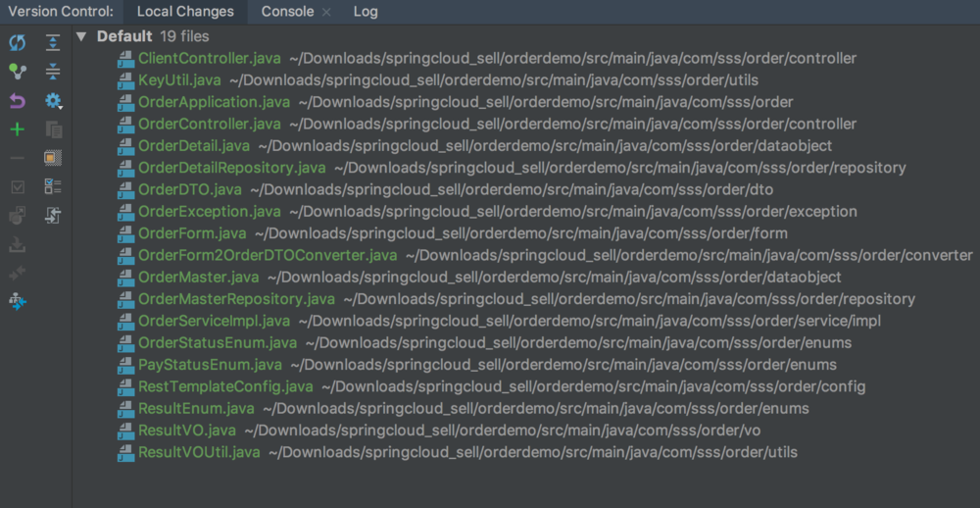Switch to the Local Changes tab
The image size is (980, 508).
[185, 12]
